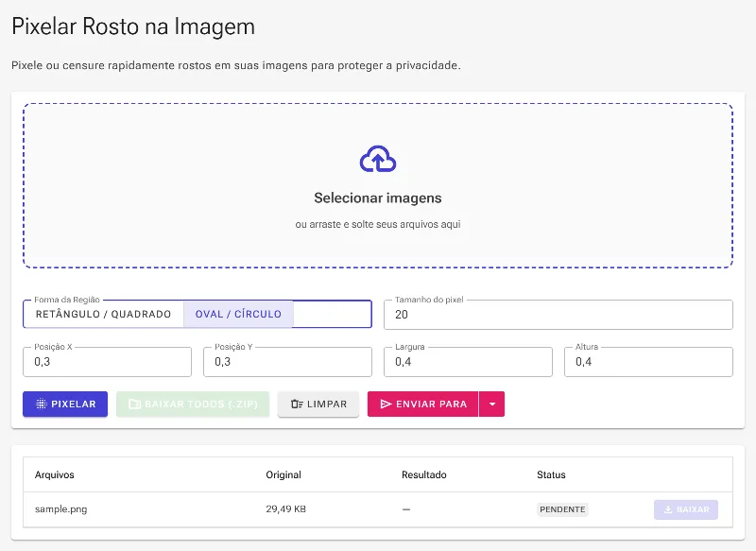Click the Largura input field
This screenshot has height=551, width=756.
click(468, 362)
